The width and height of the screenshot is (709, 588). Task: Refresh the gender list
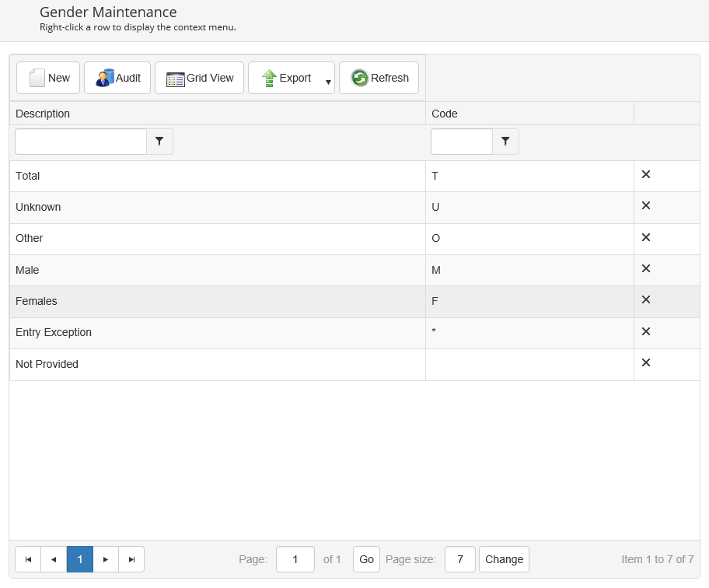[379, 78]
